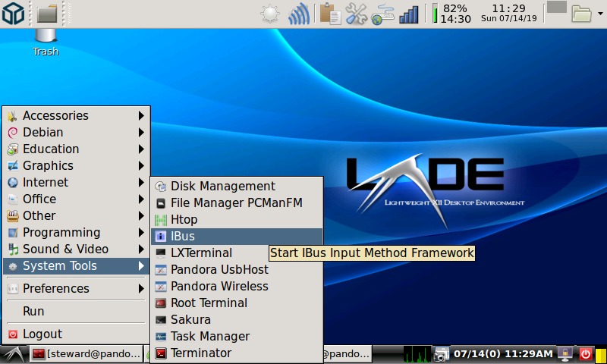Screen dimensions: 607x364
Task: Choose Run from the main menu
Action: coord(76,311)
